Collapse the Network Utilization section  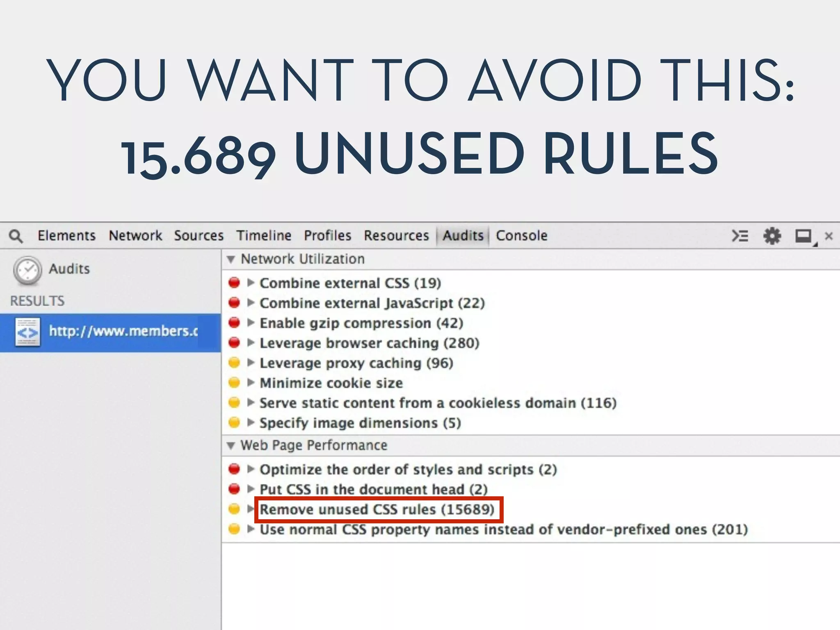[231, 259]
